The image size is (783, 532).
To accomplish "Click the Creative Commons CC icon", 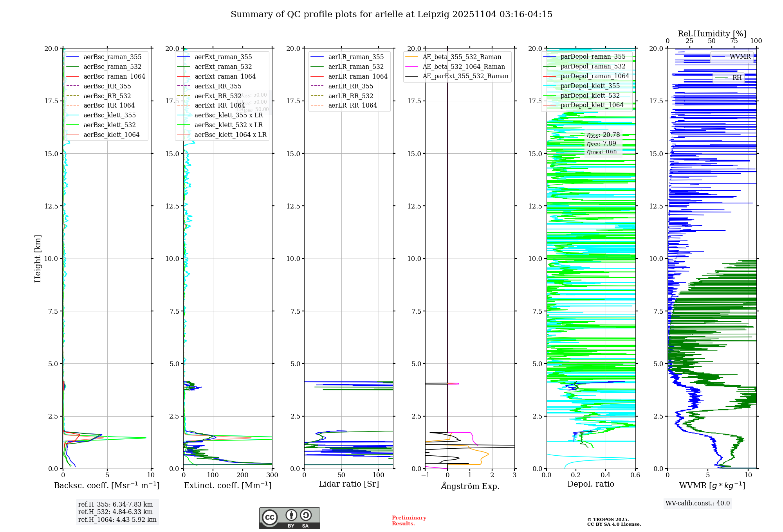I will 270,517.
